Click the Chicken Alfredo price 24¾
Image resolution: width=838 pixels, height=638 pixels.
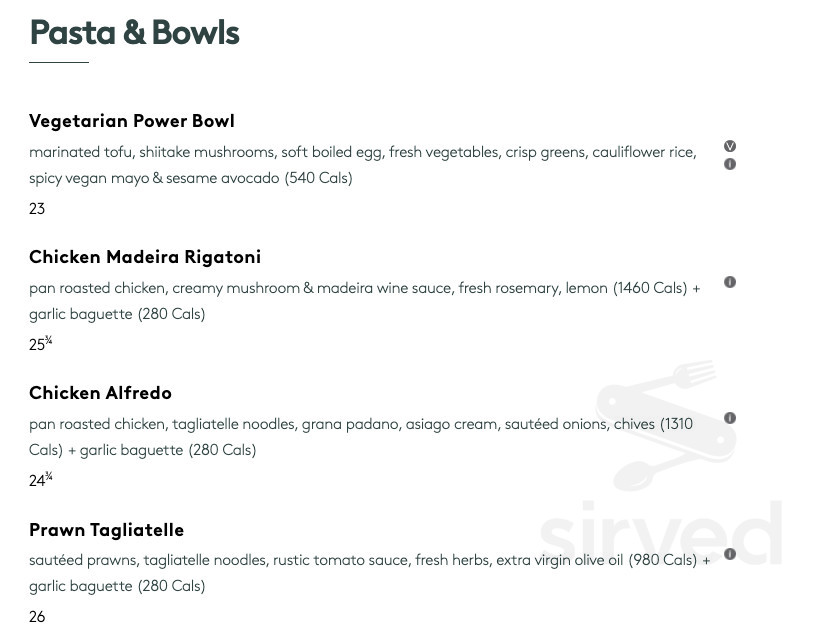point(41,479)
